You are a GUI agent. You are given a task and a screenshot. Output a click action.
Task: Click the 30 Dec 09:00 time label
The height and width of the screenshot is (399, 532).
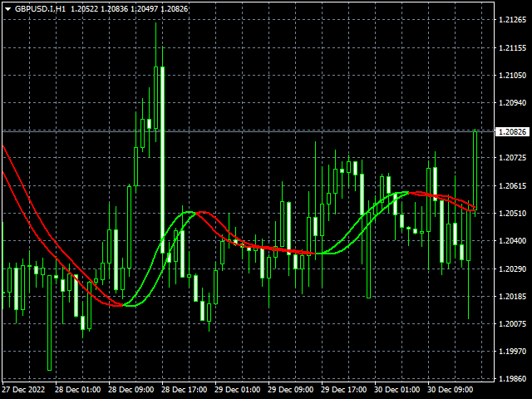tap(451, 390)
